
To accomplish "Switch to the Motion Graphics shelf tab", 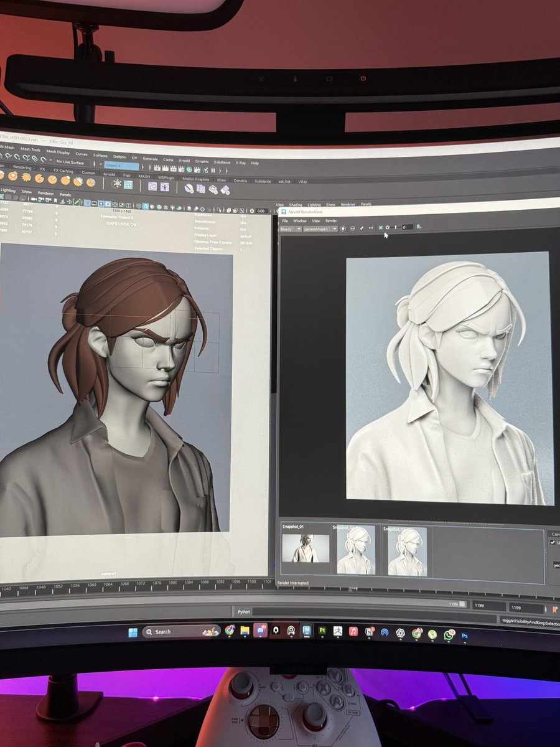I will point(195,179).
